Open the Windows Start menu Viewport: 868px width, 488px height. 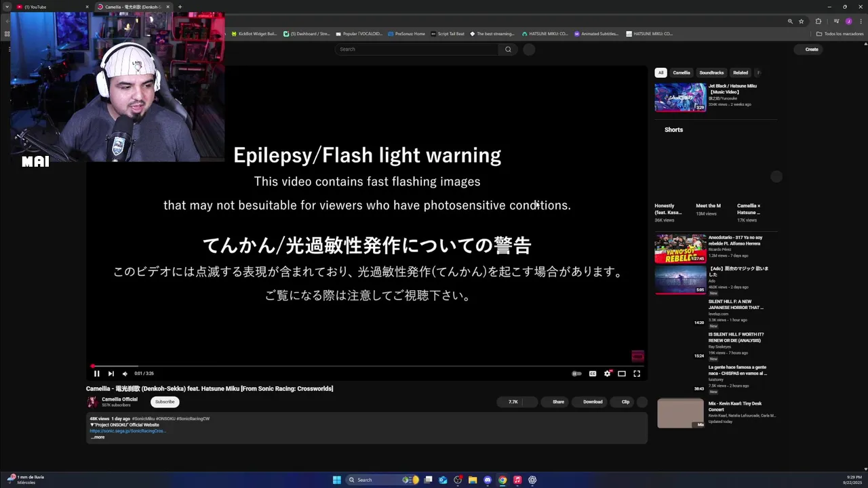[337, 480]
